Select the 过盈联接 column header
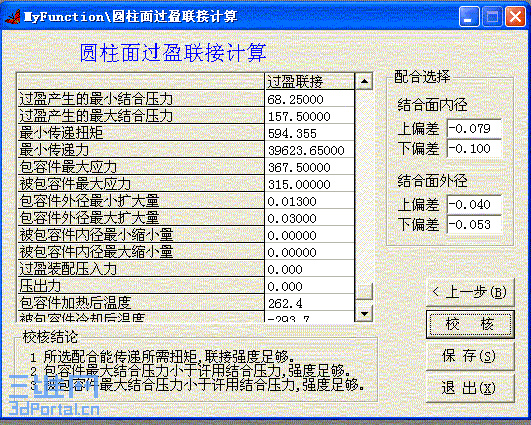Screen dimensions: 531x425 [x=309, y=81]
